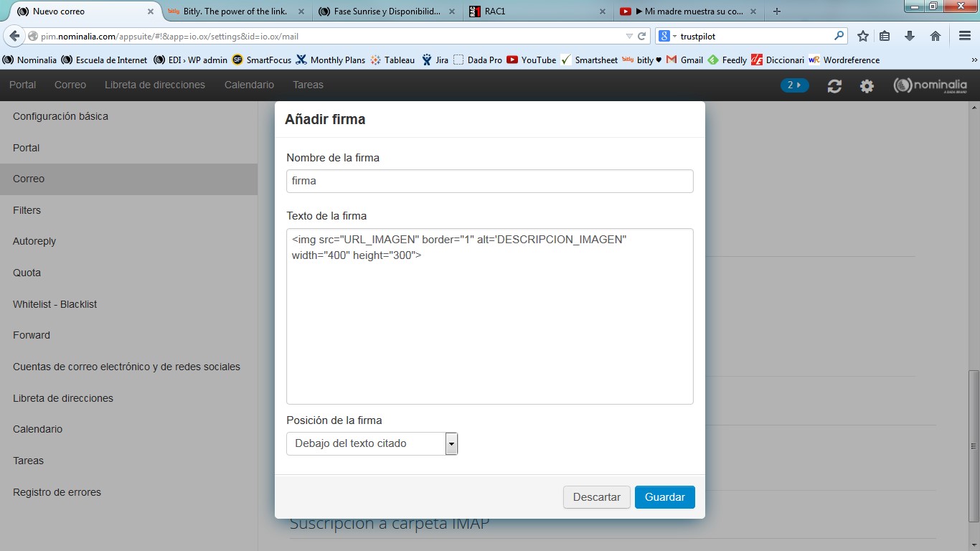Screen dimensions: 980x551
Task: Open the settings gear icon
Action: 867,86
